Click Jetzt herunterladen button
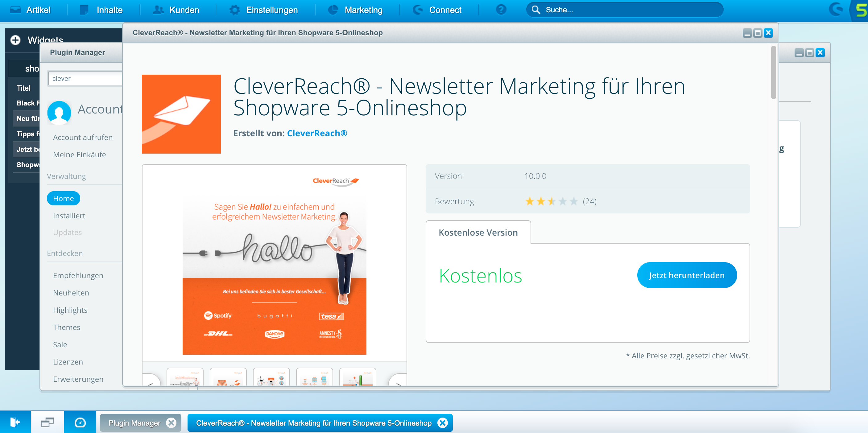Screen dimensions: 868x433 (687, 275)
